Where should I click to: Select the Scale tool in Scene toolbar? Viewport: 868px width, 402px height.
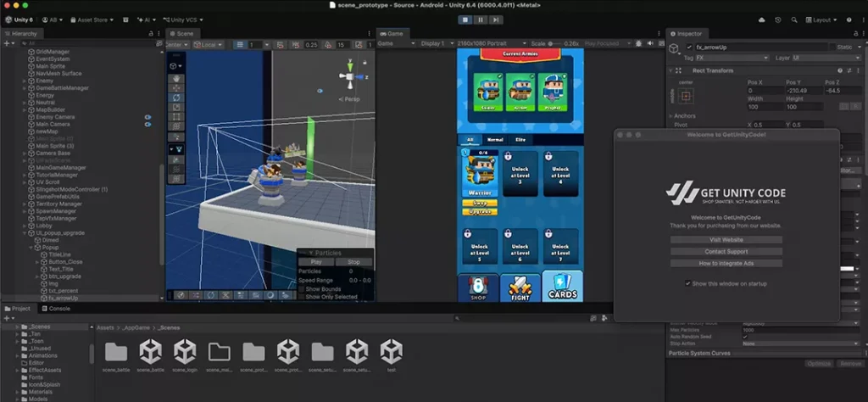pyautogui.click(x=176, y=107)
